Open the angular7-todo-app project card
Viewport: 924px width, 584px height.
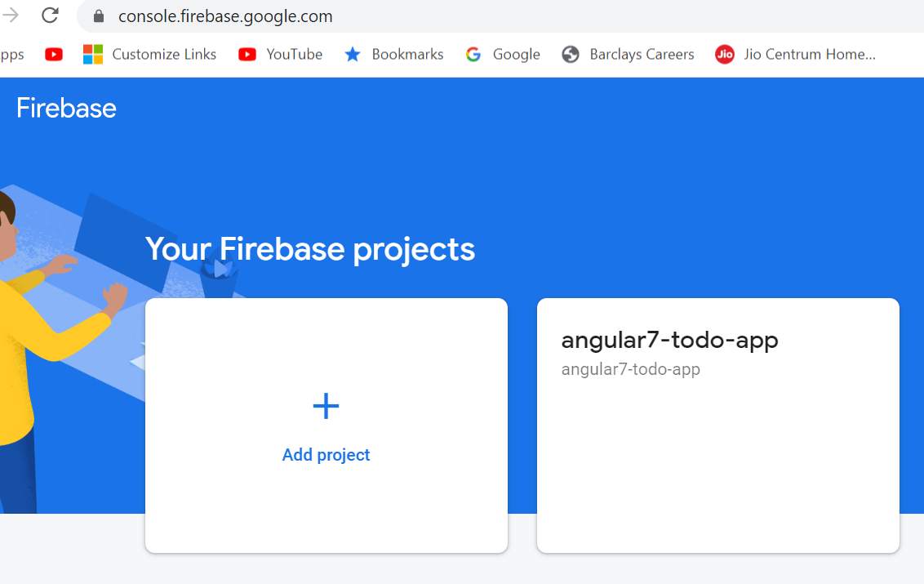[717, 425]
